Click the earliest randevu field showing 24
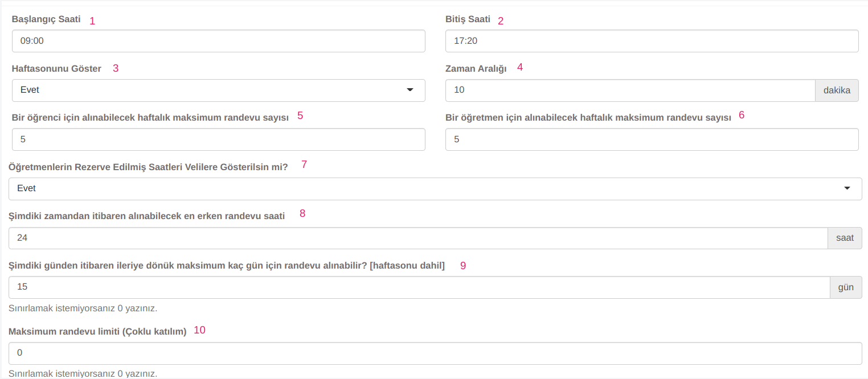 (x=418, y=238)
